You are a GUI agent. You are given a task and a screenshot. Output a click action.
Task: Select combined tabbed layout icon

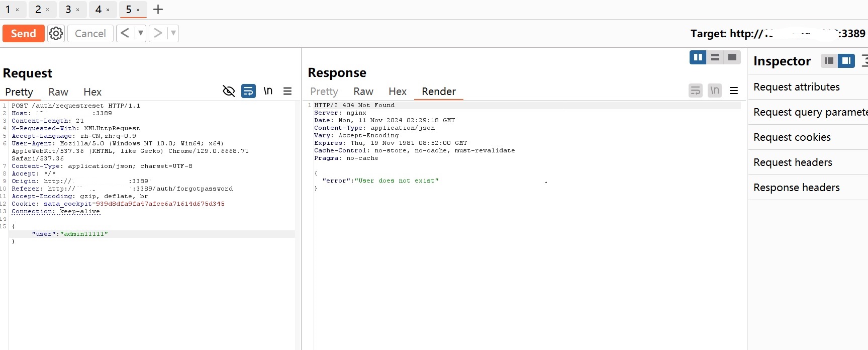pyautogui.click(x=732, y=57)
